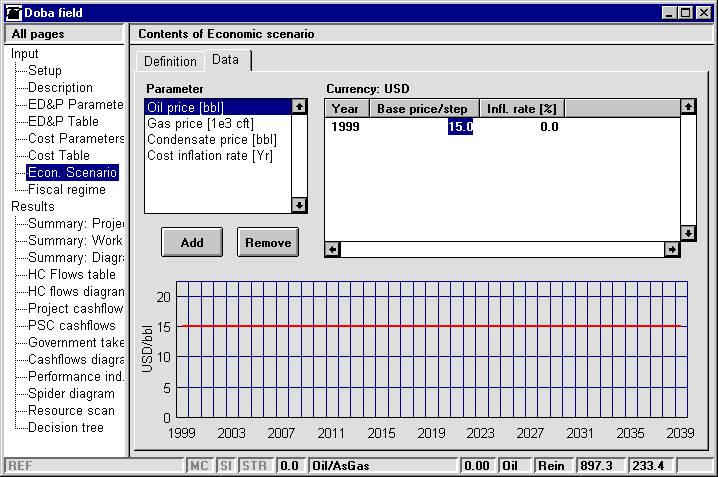718x477 pixels.
Task: Select Cost inflation rate [Yr] parameter
Action: (x=218, y=156)
